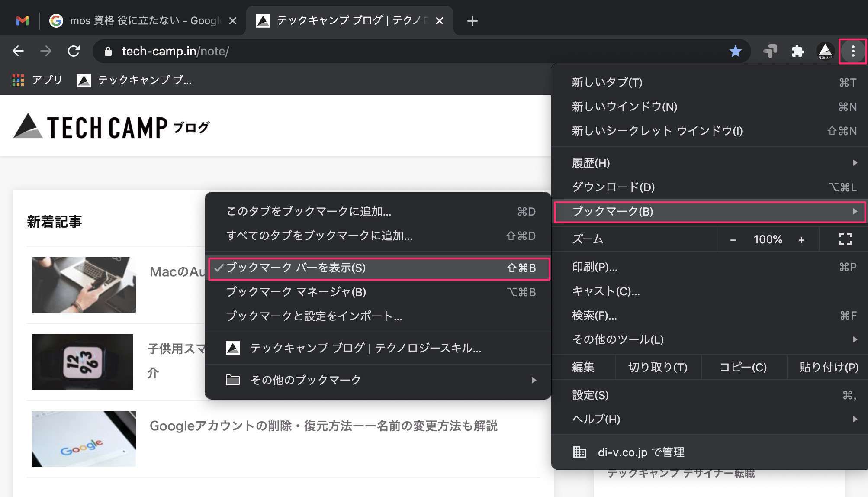
Task: Expand the 履歴(H) submenu
Action: pyautogui.click(x=710, y=163)
